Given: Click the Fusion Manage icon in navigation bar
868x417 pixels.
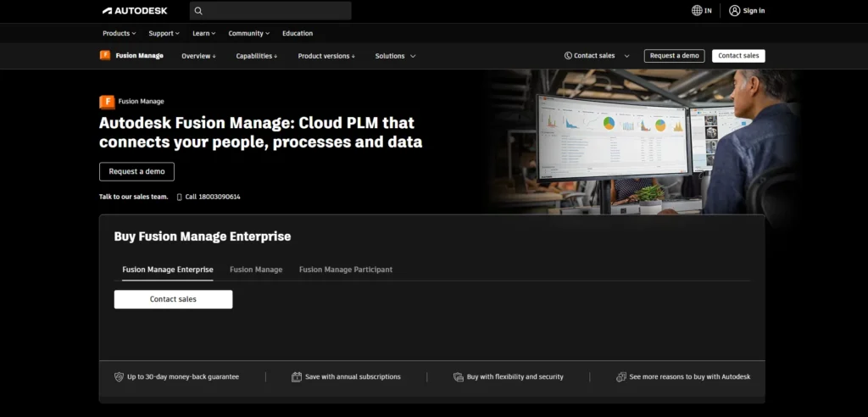Looking at the screenshot, I should pyautogui.click(x=105, y=55).
